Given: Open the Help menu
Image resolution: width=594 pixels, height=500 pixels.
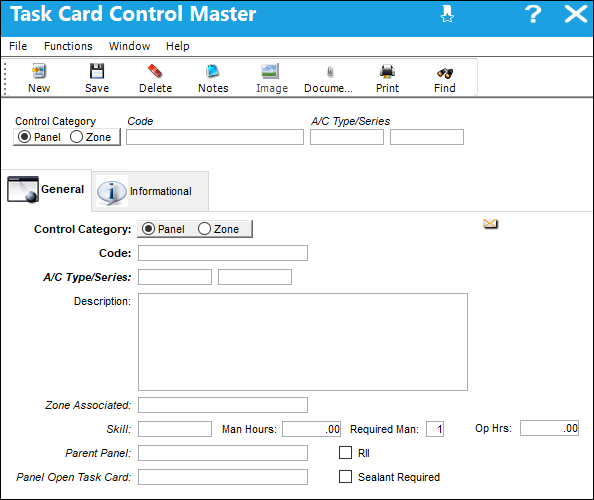Looking at the screenshot, I should [178, 46].
